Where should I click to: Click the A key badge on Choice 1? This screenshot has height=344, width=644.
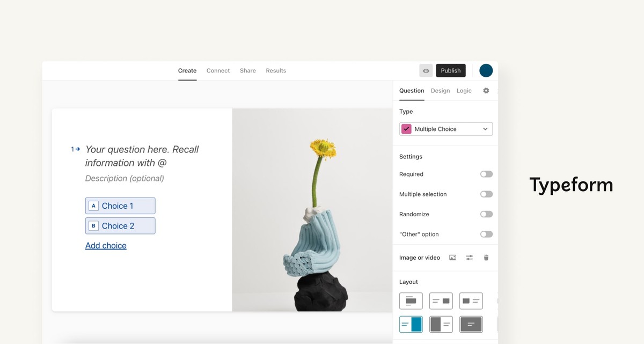(93, 206)
